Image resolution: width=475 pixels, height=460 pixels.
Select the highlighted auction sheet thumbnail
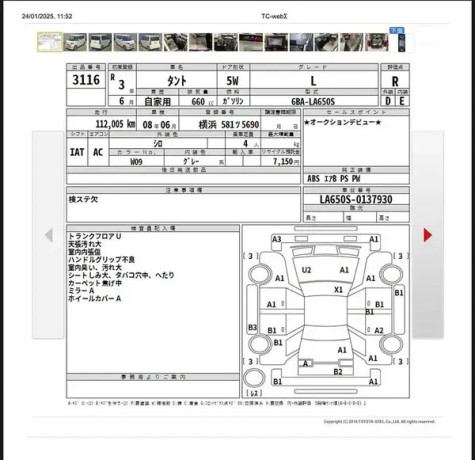coord(50,42)
